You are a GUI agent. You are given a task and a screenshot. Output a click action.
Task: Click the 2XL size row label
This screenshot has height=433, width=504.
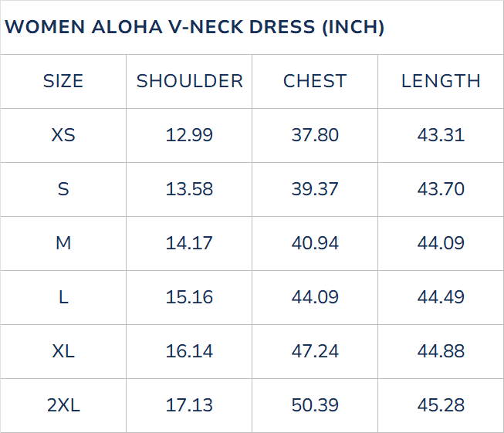[63, 405]
